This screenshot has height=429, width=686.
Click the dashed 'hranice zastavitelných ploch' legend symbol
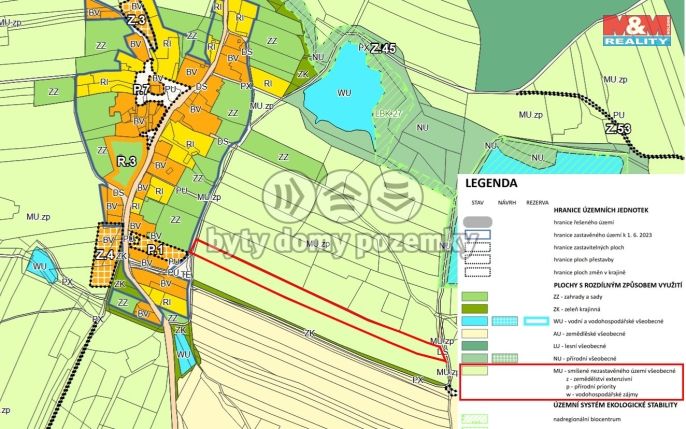click(x=476, y=248)
